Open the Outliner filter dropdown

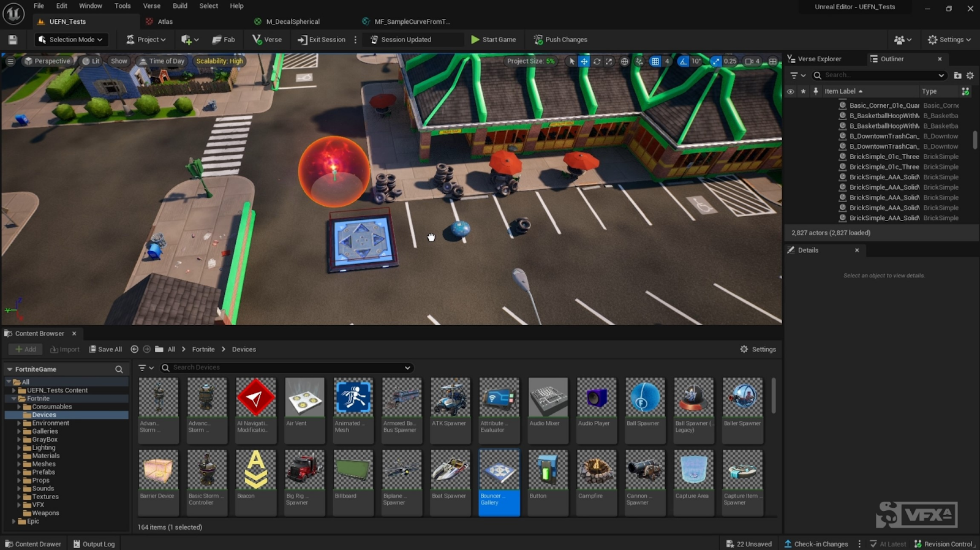pyautogui.click(x=797, y=75)
